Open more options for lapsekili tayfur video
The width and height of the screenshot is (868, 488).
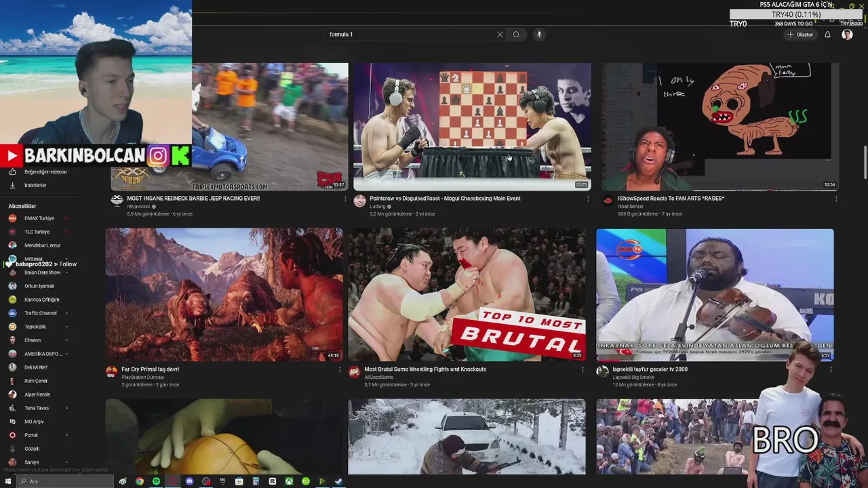pos(831,370)
